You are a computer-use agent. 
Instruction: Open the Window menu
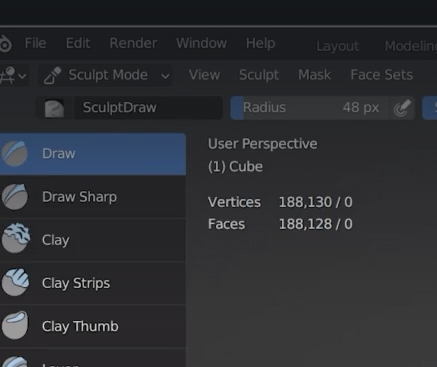pyautogui.click(x=201, y=43)
